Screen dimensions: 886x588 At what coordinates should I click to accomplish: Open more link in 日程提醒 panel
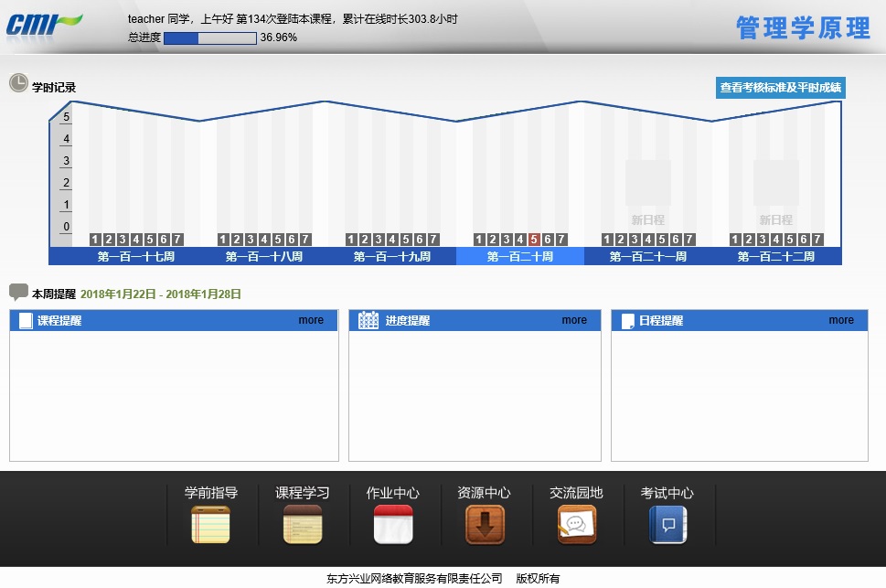pos(841,320)
